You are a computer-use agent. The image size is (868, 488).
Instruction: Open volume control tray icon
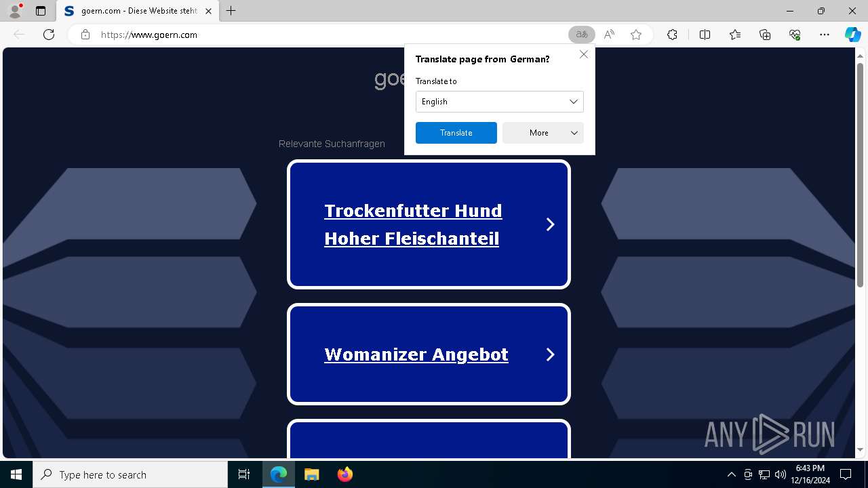(x=780, y=474)
